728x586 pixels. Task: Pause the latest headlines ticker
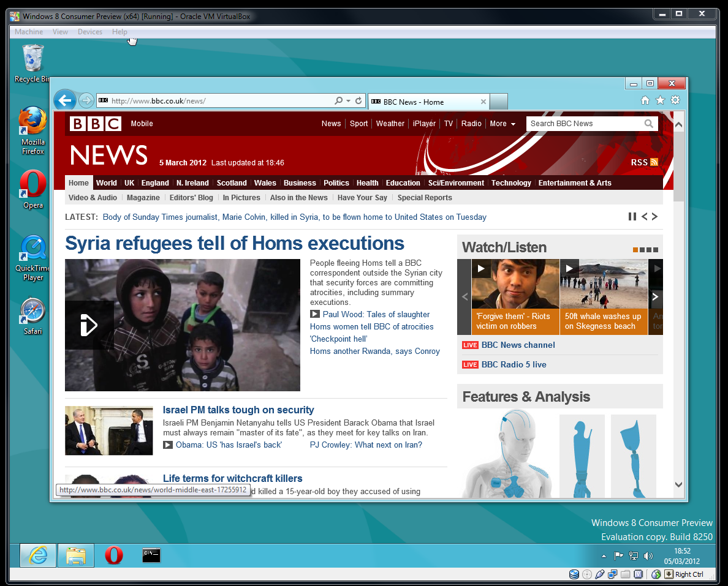pos(632,217)
